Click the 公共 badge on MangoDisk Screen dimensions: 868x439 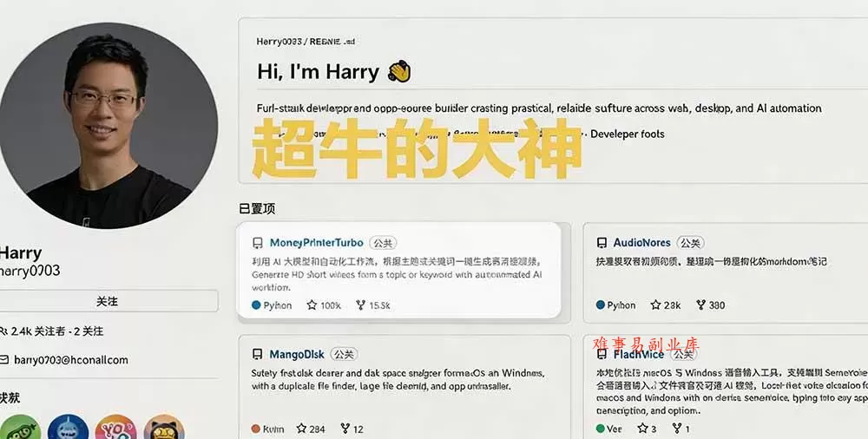click(x=345, y=354)
